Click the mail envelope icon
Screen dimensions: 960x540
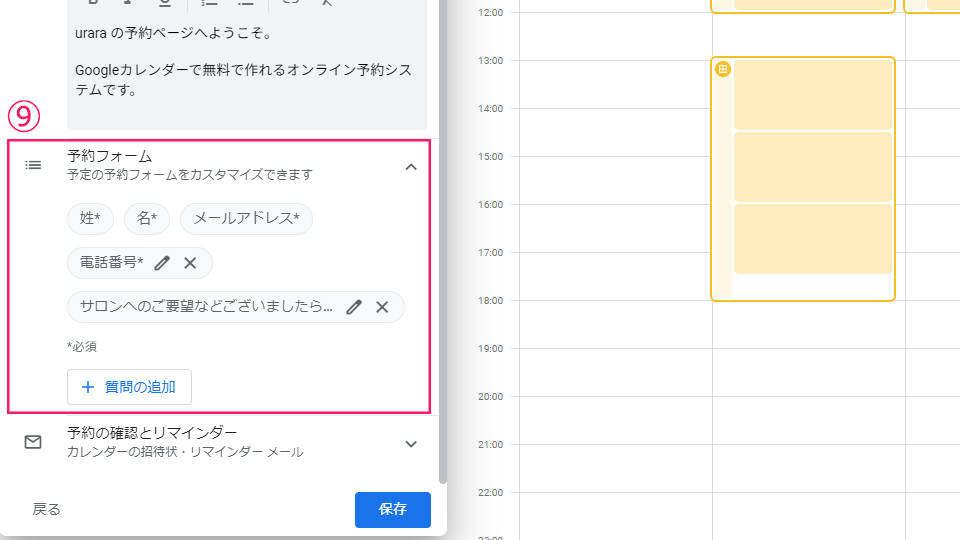tap(33, 442)
